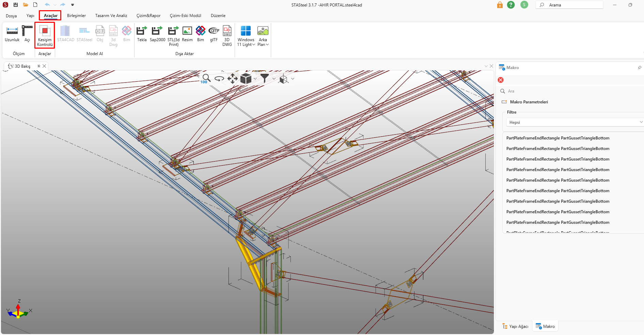
Task: Export model to Tekla
Action: coord(142,34)
